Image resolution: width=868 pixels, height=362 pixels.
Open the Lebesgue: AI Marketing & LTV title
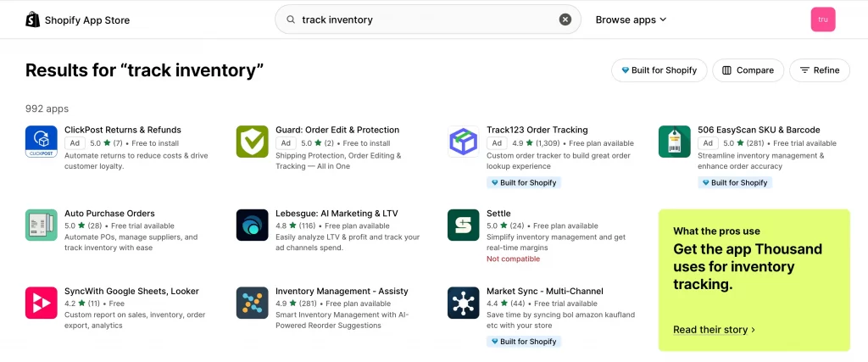(x=337, y=213)
